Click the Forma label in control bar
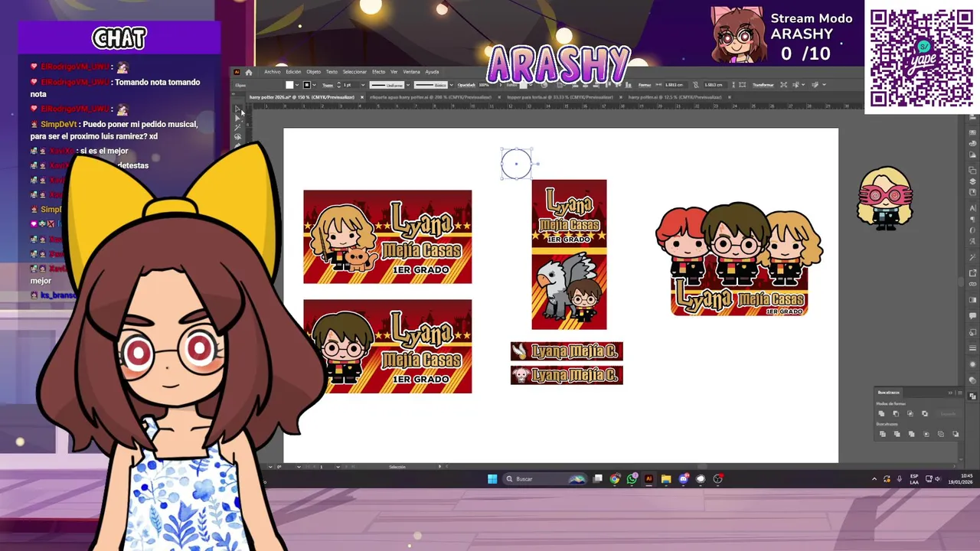The image size is (980, 551). click(645, 85)
